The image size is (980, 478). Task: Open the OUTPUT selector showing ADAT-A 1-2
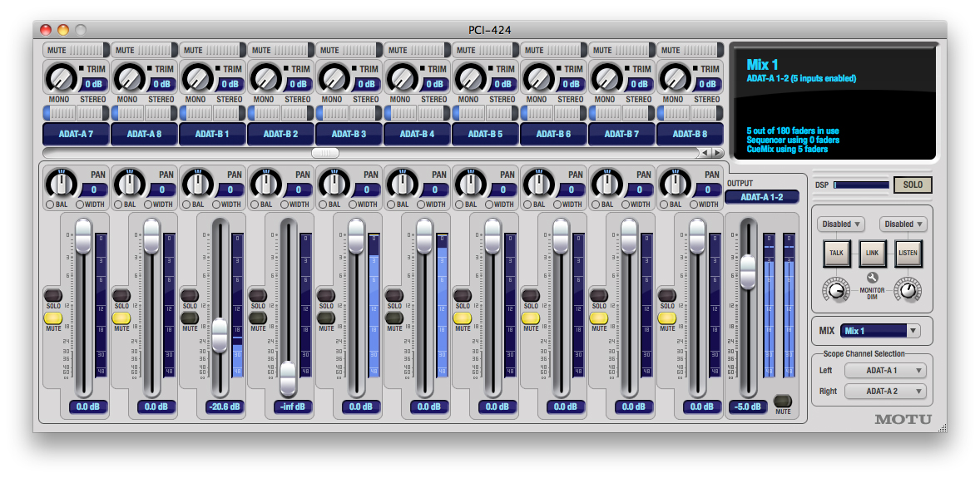click(x=762, y=197)
